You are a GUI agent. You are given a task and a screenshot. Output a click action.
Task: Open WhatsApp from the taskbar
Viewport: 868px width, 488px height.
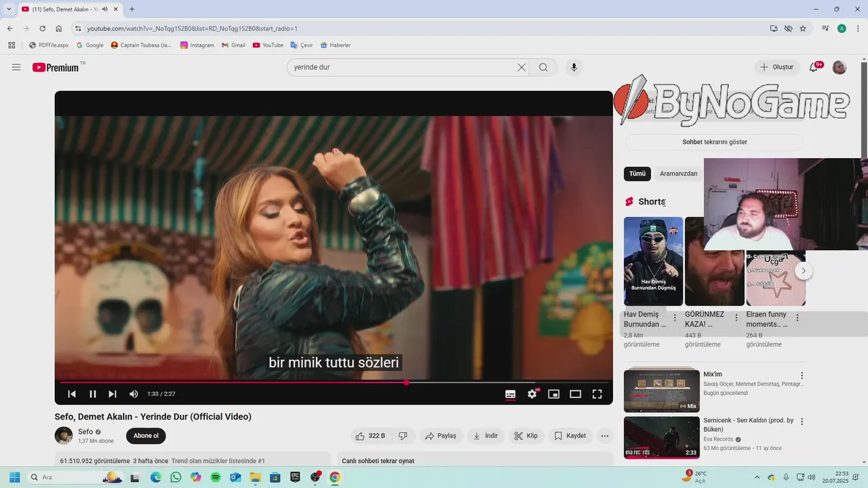pyautogui.click(x=176, y=477)
